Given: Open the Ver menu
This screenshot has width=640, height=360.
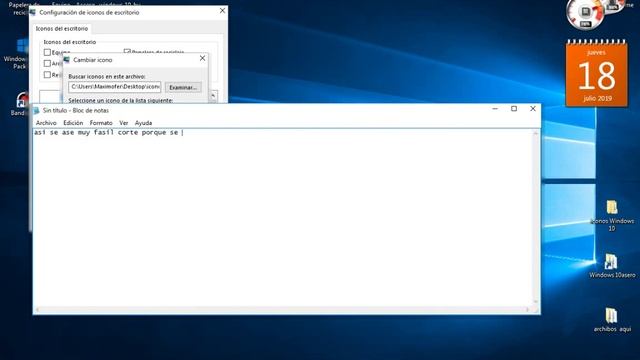Looking at the screenshot, I should (124, 123).
